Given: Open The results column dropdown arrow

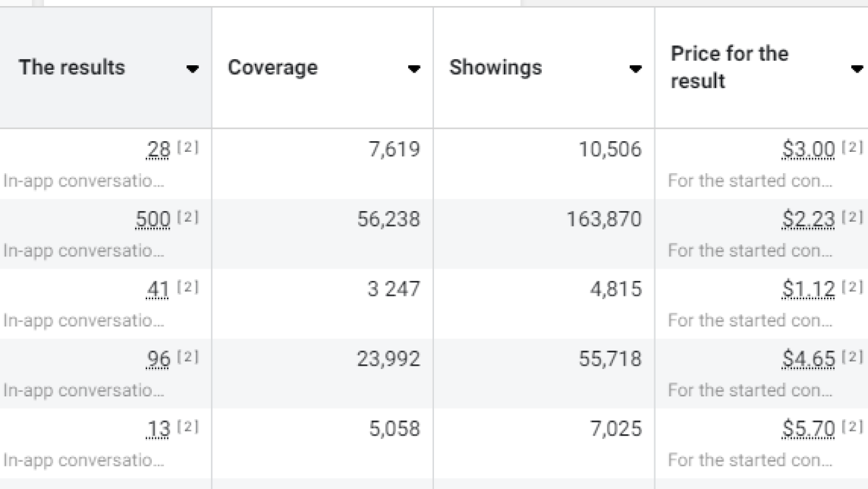Looking at the screenshot, I should (192, 69).
